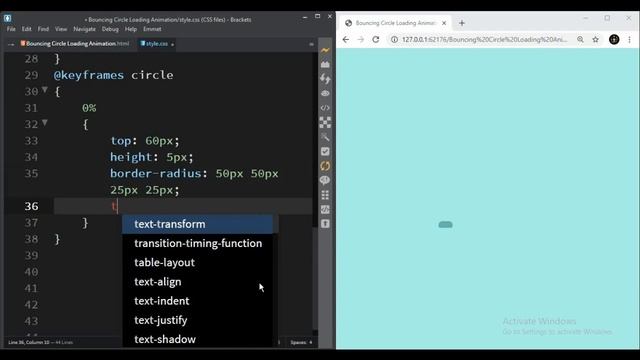Image resolution: width=640 pixels, height=360 pixels.
Task: Choose table-layout from the autocomplete list
Action: (198, 262)
